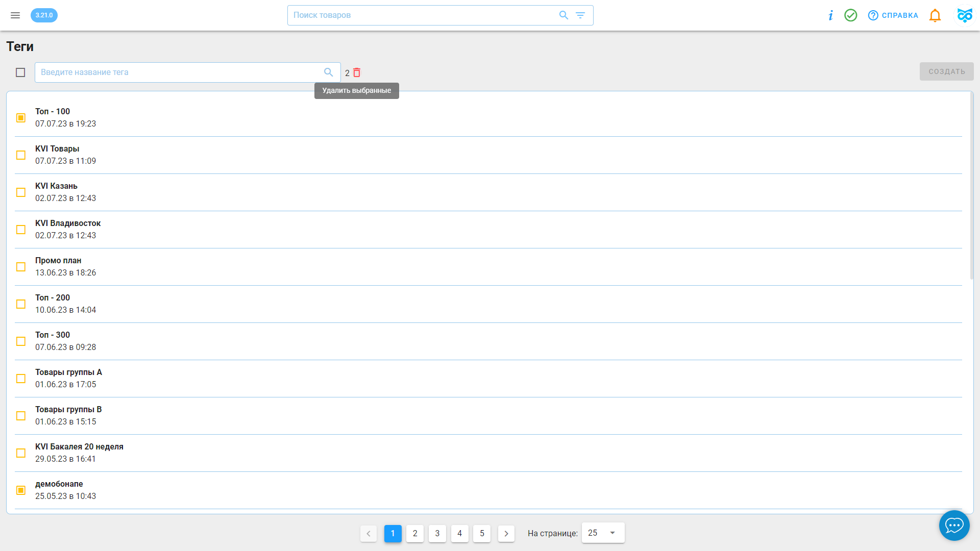The image size is (980, 551).
Task: Click the date 25.05.23 в 10:43
Action: point(65,496)
